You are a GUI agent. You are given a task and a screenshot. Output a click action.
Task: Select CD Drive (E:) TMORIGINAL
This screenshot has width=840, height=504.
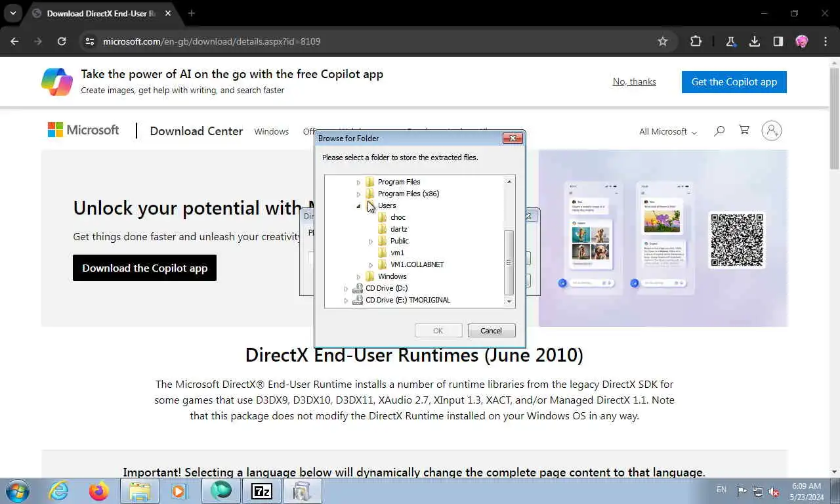408,300
